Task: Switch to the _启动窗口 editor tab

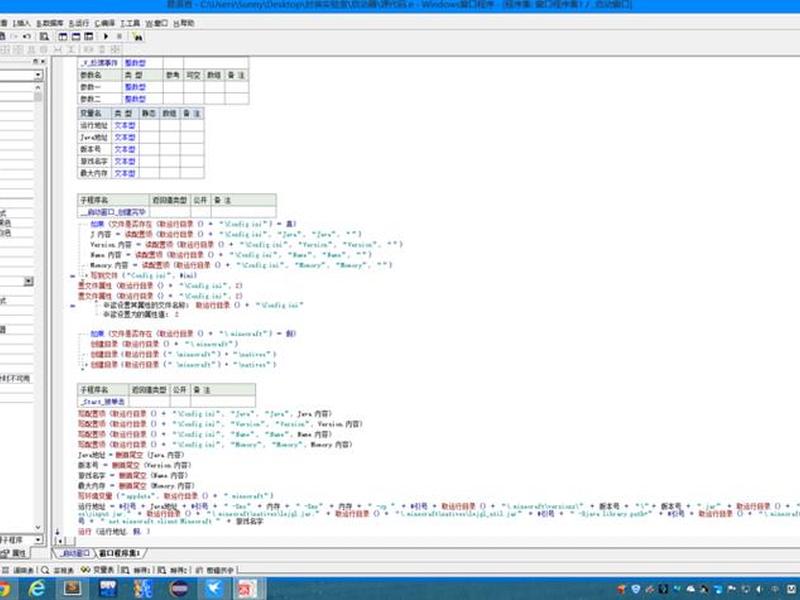Action: coord(74,553)
